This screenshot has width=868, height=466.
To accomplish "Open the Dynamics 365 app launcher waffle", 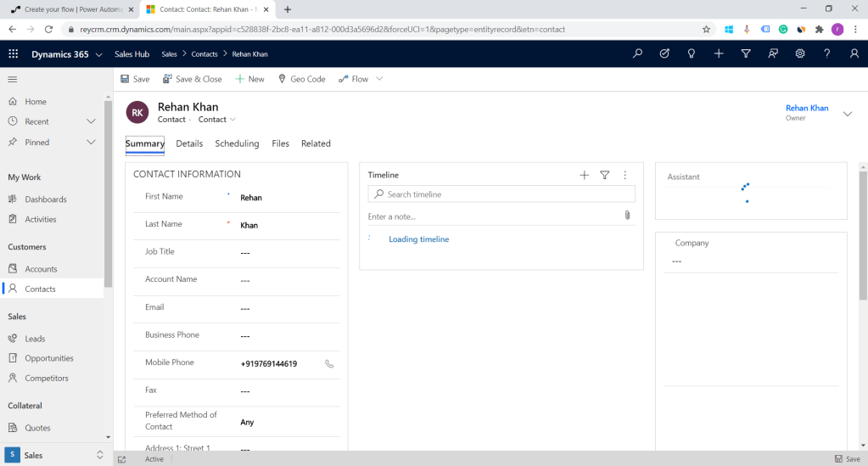I will (x=13, y=53).
